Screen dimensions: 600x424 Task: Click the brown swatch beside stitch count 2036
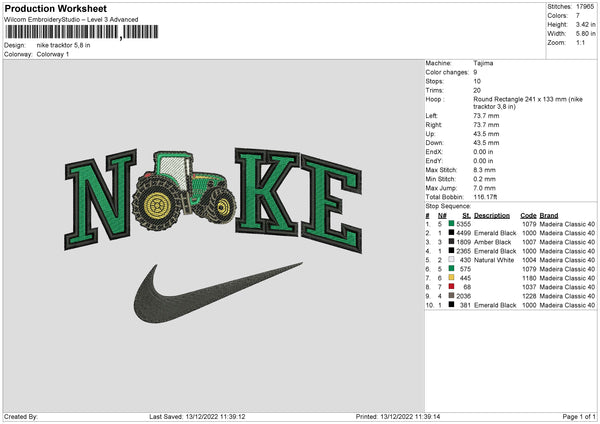tap(452, 296)
